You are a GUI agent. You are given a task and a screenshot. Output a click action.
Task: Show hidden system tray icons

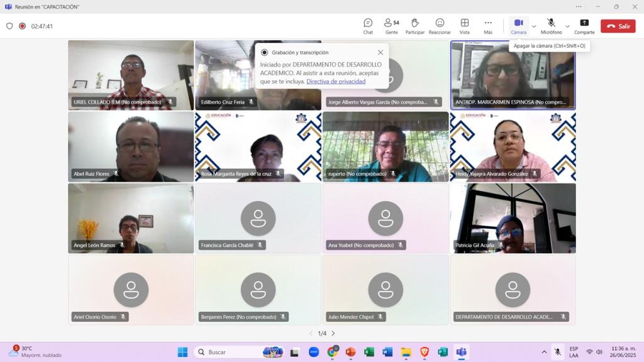(544, 352)
